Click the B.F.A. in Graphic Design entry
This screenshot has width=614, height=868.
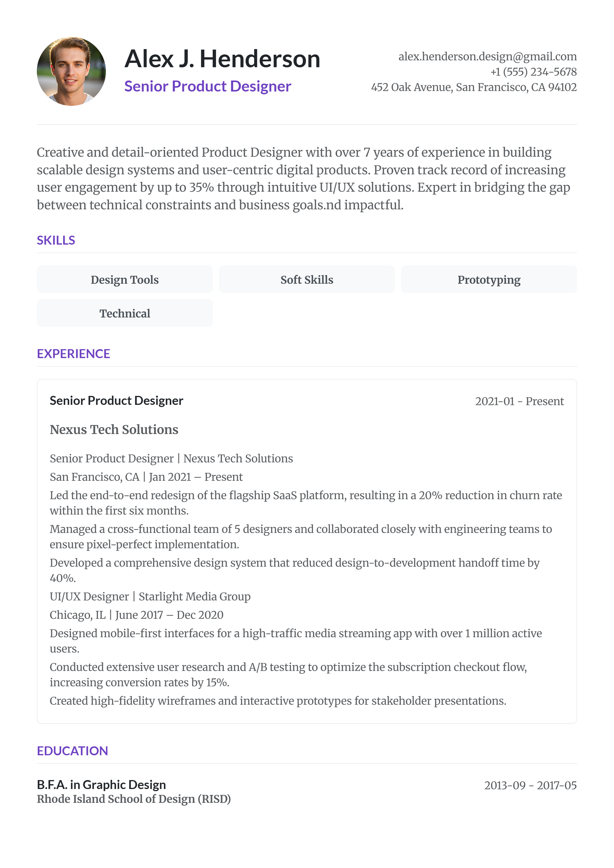tap(101, 785)
